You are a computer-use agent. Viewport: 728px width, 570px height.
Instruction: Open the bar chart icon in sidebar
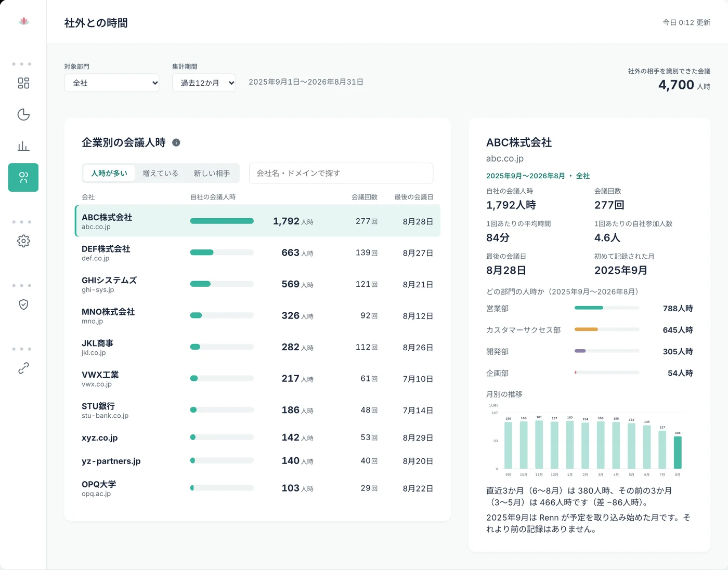point(23,146)
